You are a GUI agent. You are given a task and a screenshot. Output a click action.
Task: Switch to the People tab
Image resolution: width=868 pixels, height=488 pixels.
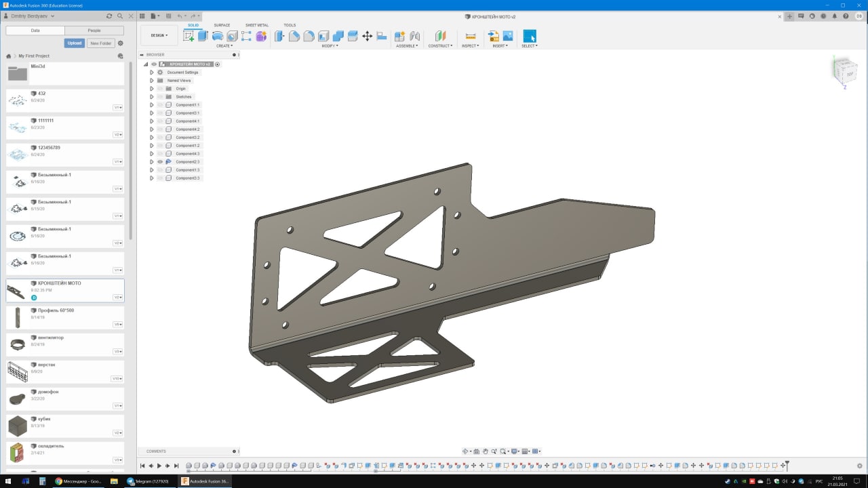click(x=94, y=30)
